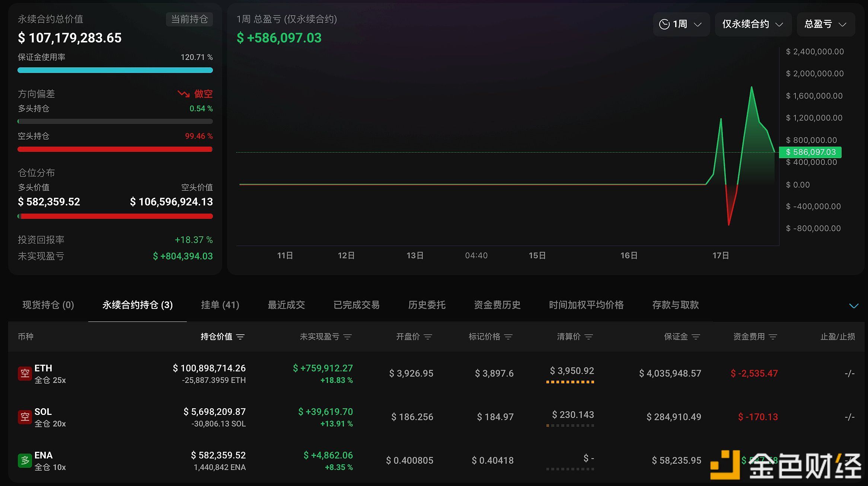Click the 保证金使用率 progress bar

[115, 70]
